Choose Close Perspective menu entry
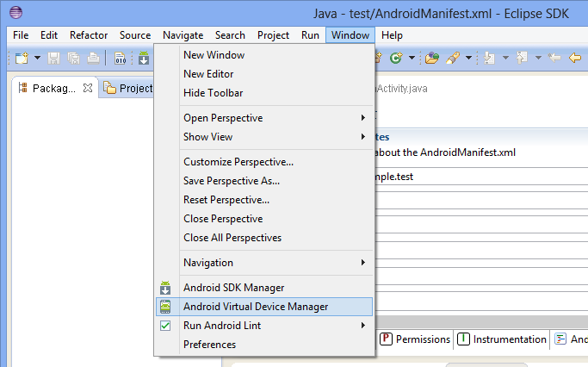Image resolution: width=588 pixels, height=367 pixels. [x=264, y=219]
